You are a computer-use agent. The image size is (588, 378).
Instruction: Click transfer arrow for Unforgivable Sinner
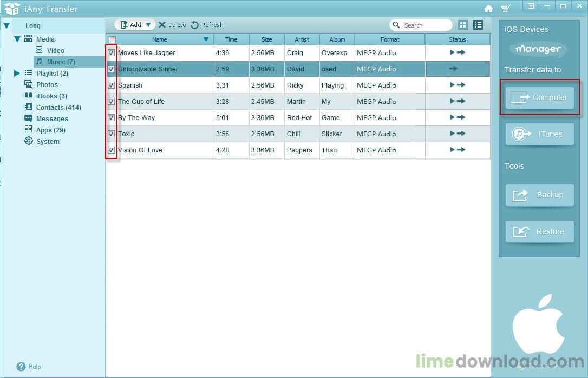[x=453, y=69]
